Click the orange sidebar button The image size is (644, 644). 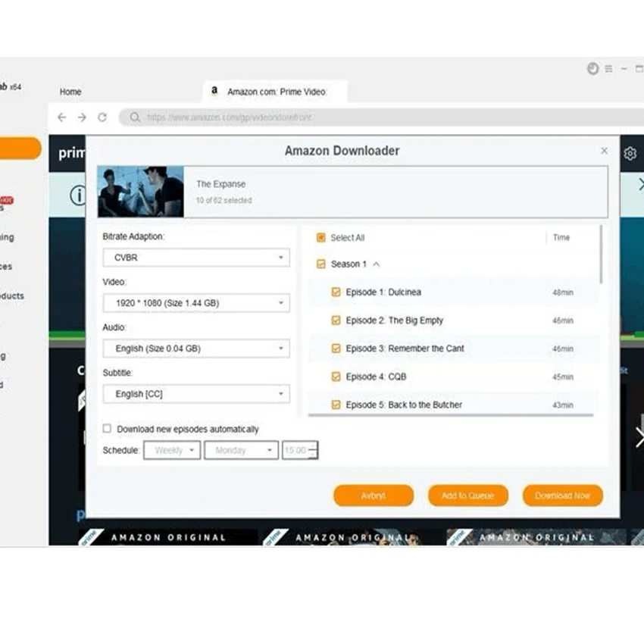pos(20,148)
